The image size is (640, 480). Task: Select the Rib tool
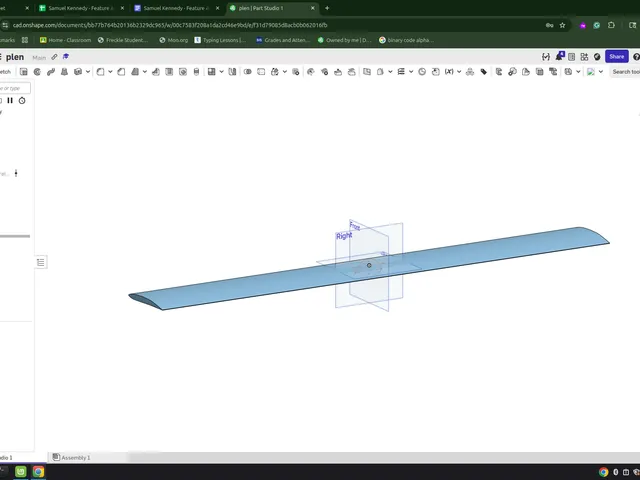(156, 72)
